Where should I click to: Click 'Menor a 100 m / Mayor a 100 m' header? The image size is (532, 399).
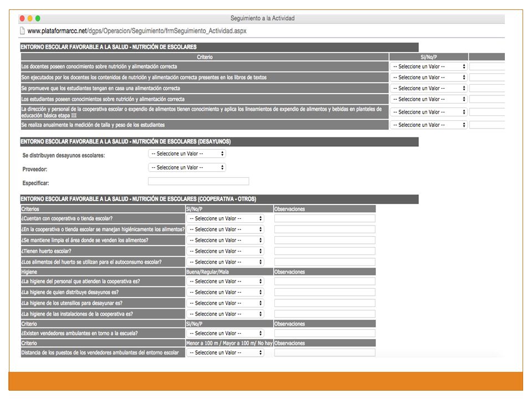(229, 343)
